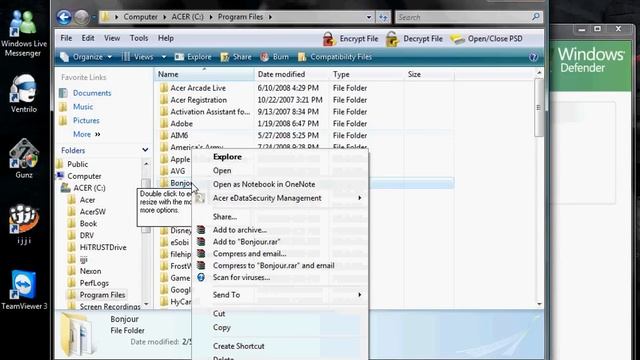Screen dimensions: 640x360
Task: Sort by the Type column header
Action: (x=367, y=74)
